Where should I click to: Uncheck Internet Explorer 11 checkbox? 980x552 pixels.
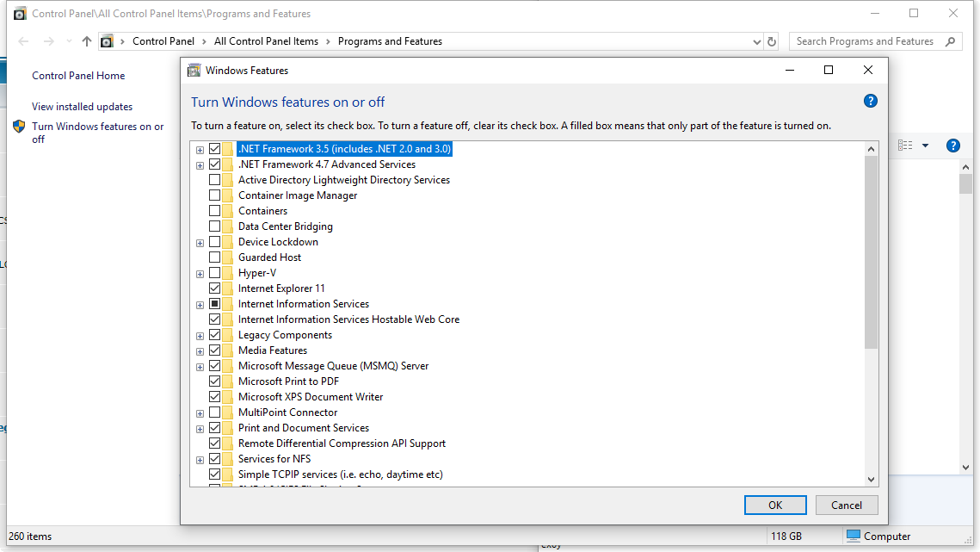point(214,288)
